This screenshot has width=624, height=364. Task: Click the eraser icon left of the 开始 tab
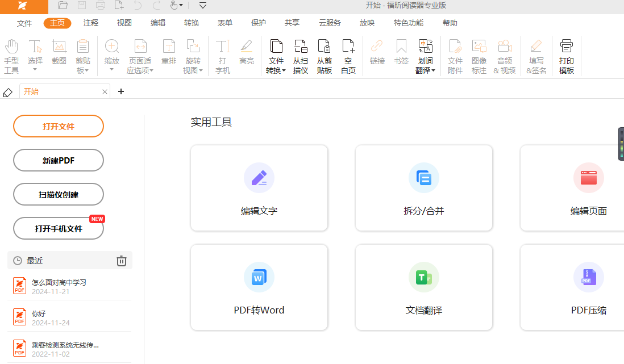coord(7,93)
